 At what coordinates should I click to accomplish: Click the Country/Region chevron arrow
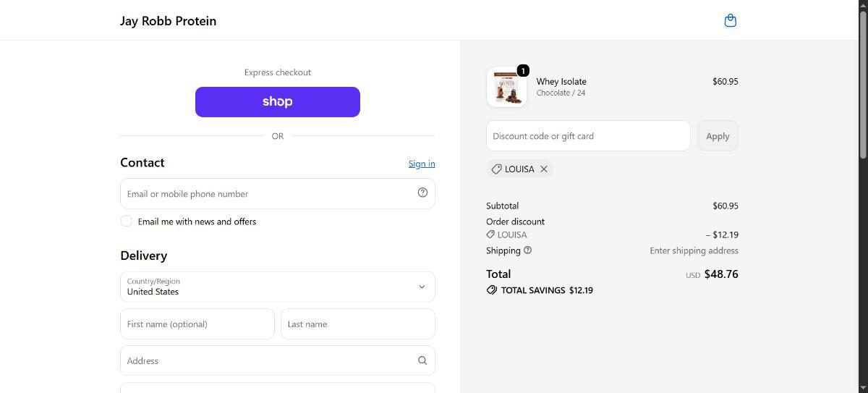point(422,287)
